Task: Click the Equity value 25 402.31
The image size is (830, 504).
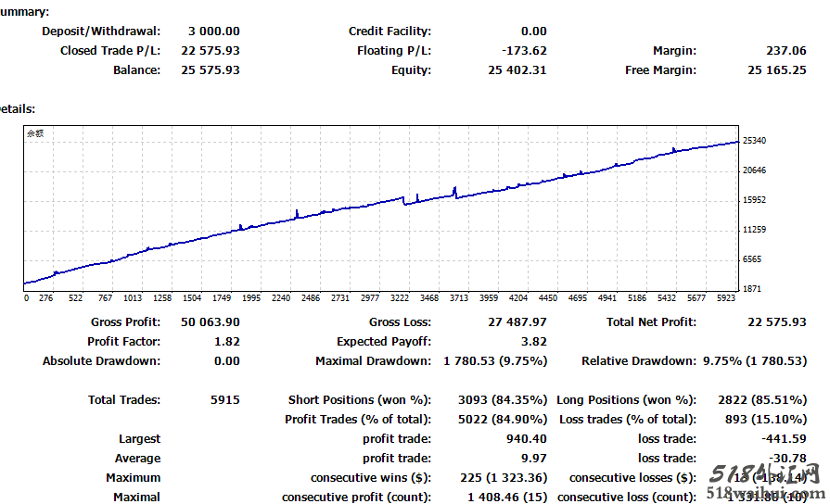Action: pos(517,70)
